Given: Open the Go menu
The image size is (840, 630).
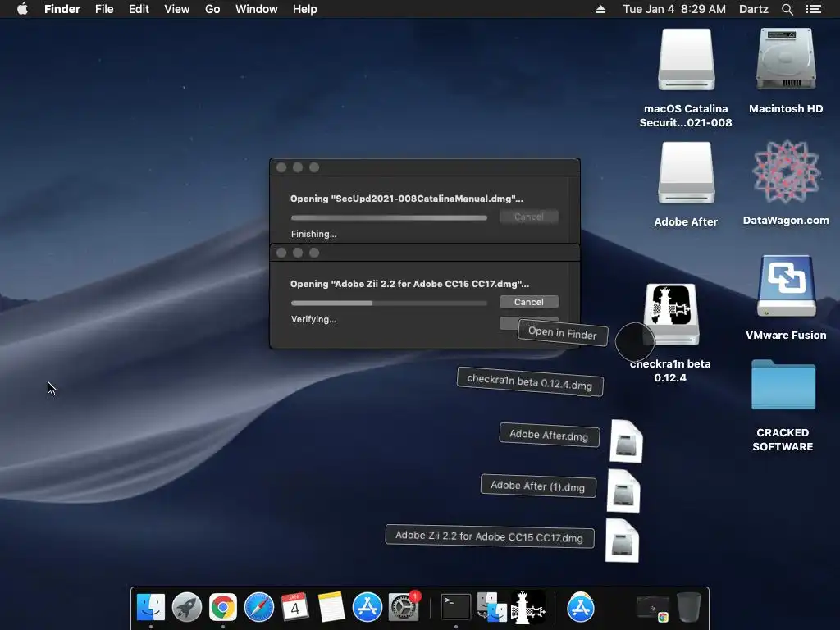Looking at the screenshot, I should (x=212, y=9).
